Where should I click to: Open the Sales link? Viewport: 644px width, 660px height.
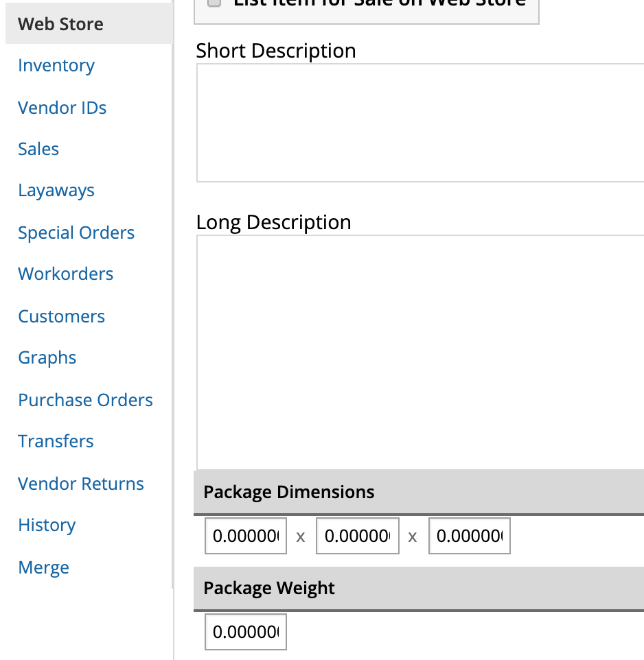[x=38, y=150]
